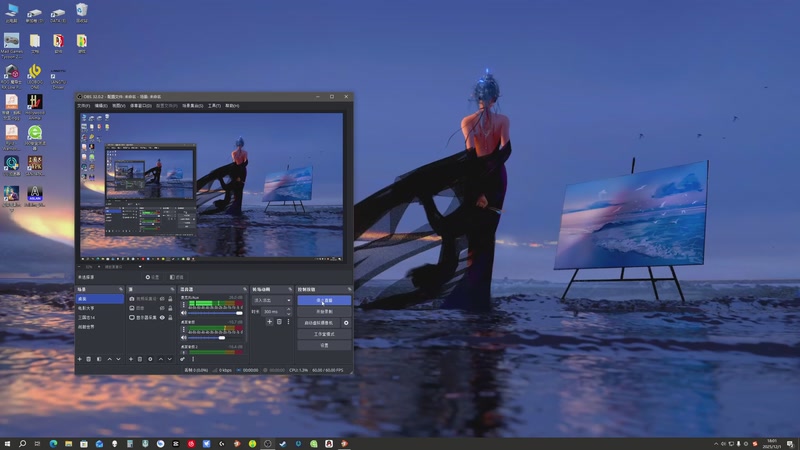The image size is (800, 450).
Task: Remove the transition with the Transitions panel trash icon
Action: pos(279,322)
